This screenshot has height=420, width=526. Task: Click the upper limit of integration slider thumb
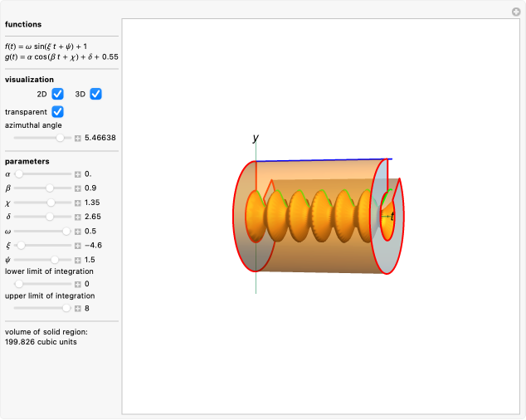(x=66, y=308)
